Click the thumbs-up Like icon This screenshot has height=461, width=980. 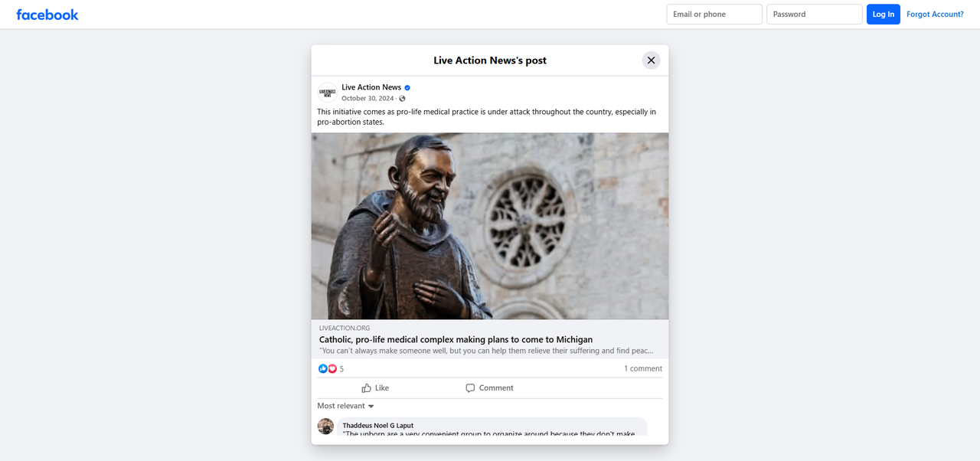[367, 388]
